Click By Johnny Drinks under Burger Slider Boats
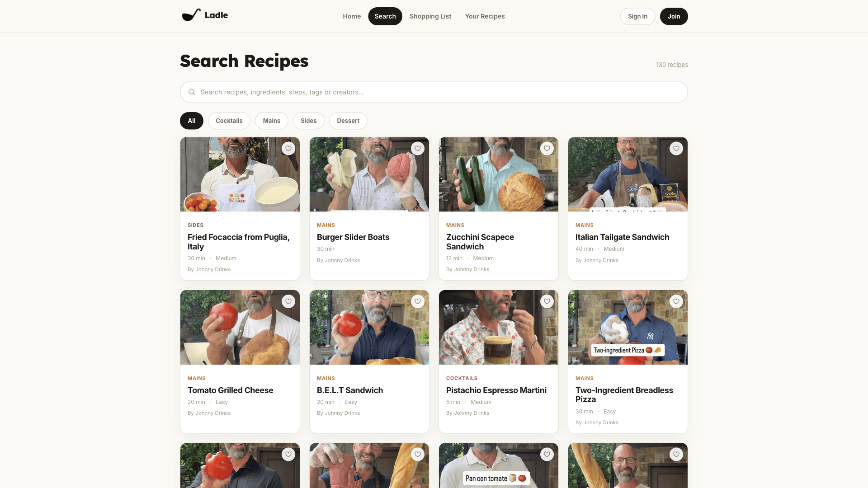 [x=338, y=260]
